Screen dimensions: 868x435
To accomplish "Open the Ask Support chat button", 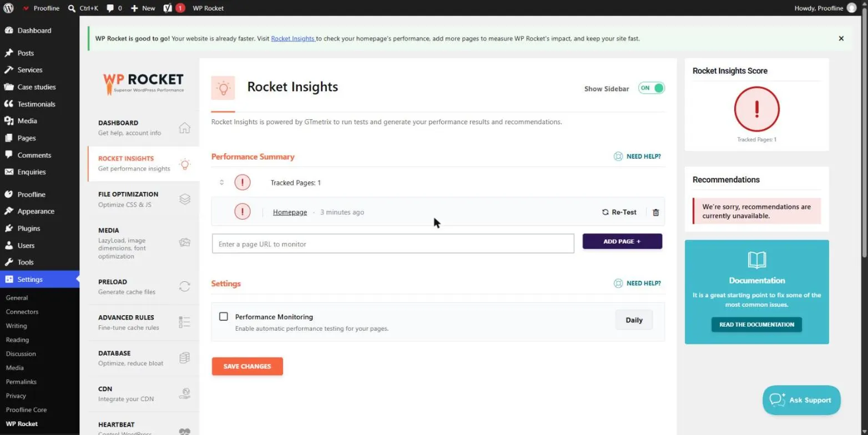I will pyautogui.click(x=801, y=400).
